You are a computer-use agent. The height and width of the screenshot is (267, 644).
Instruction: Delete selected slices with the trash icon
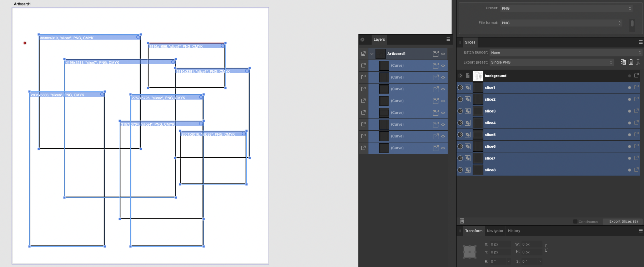(462, 221)
